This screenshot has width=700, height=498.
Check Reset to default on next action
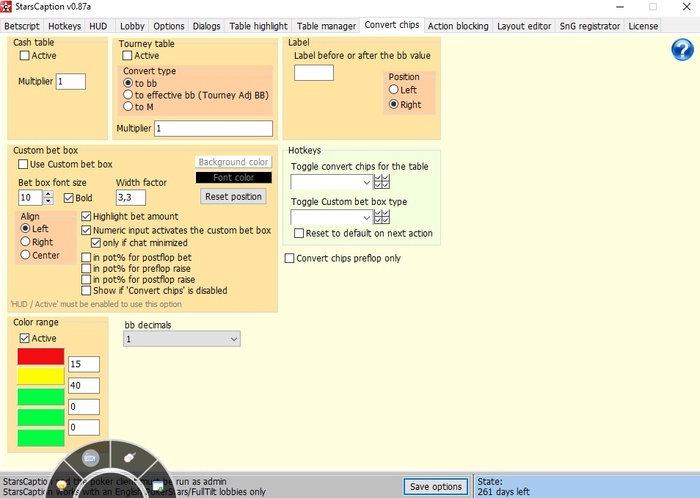click(x=299, y=233)
